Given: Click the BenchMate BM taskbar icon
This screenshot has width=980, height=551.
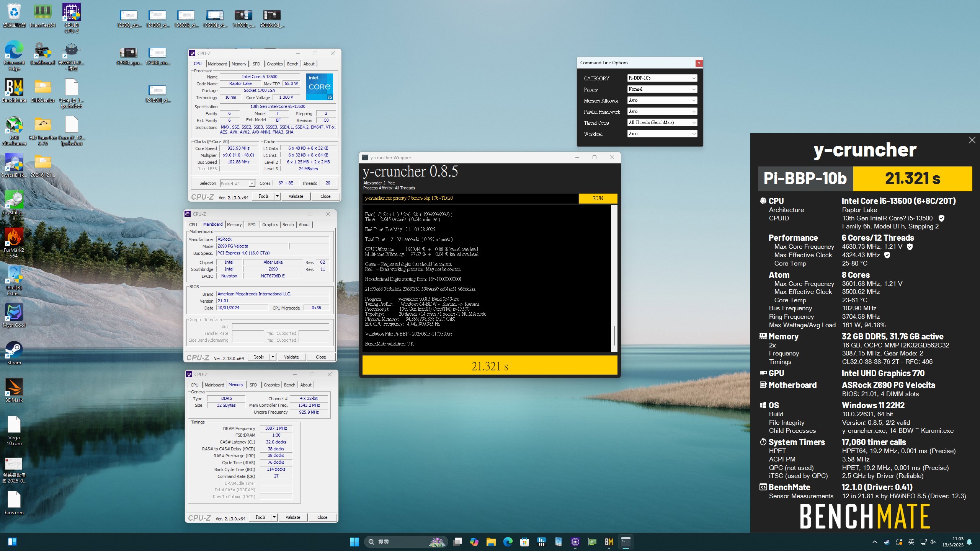Looking at the screenshot, I should pyautogui.click(x=609, y=542).
